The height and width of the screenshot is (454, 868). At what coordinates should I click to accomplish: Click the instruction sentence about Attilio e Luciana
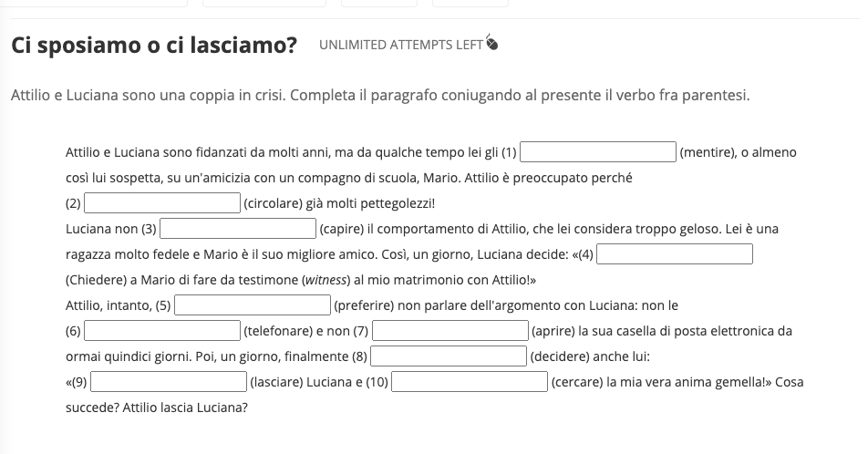pyautogui.click(x=380, y=95)
